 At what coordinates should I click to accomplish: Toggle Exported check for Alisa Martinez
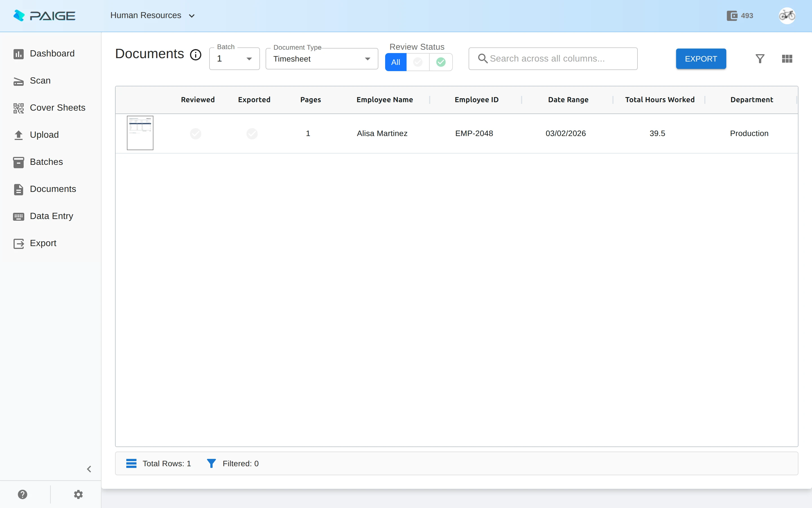tap(252, 134)
